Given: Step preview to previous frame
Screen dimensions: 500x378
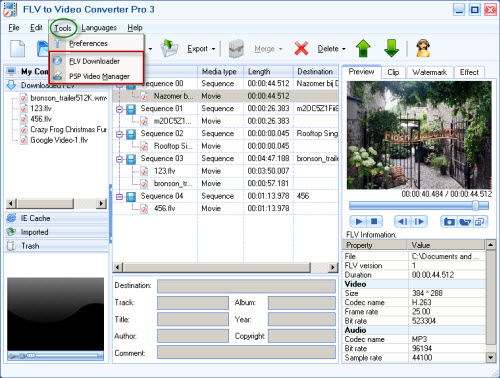Looking at the screenshot, I should [403, 222].
